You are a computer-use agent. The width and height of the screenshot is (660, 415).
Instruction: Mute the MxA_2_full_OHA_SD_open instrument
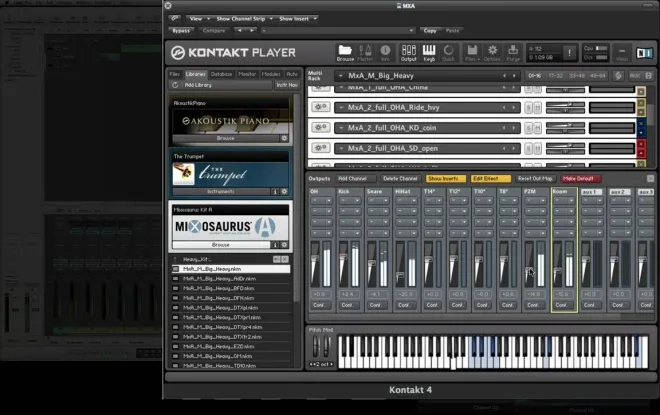click(x=538, y=149)
